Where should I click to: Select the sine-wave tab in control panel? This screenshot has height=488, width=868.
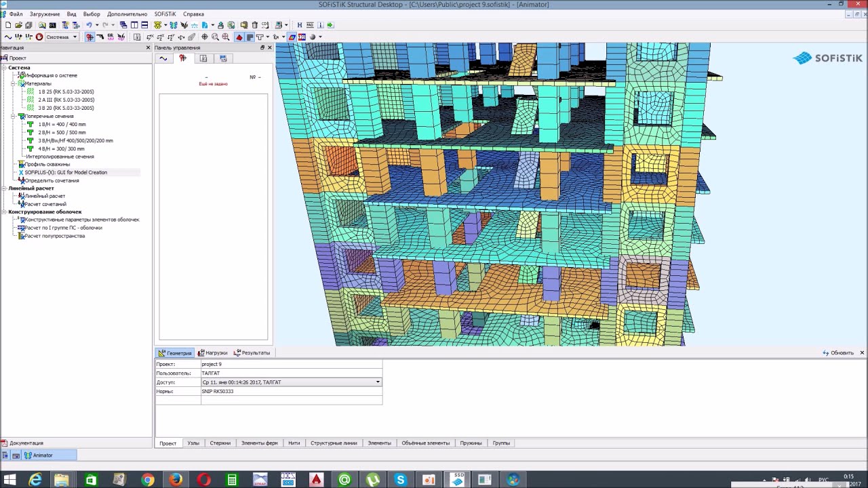163,58
